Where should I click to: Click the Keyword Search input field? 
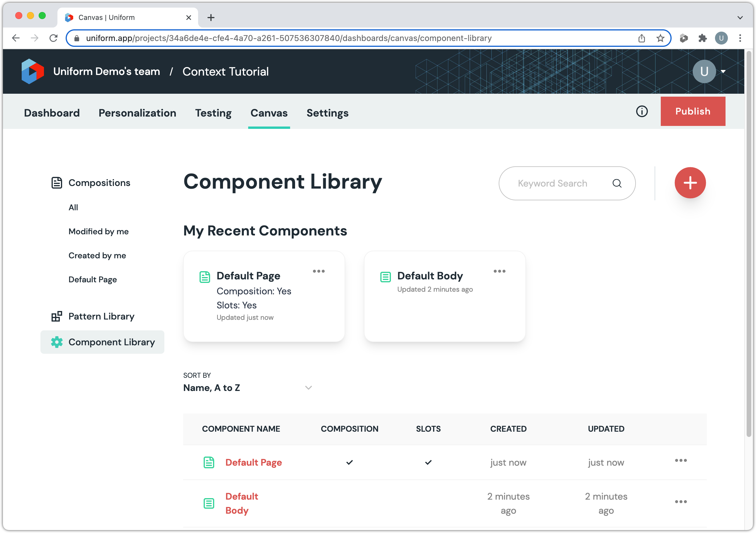point(552,183)
